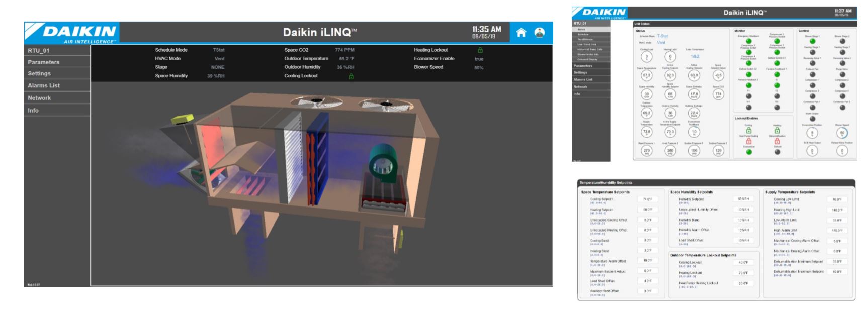Go to the Home screen via house icon
The height and width of the screenshot is (310, 868).
521,33
